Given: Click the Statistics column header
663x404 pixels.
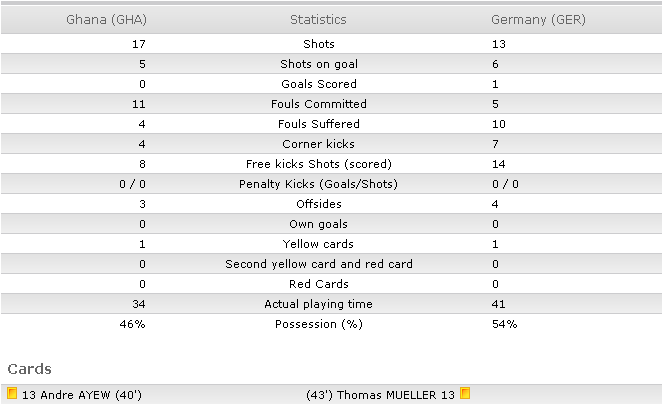Looking at the screenshot, I should pyautogui.click(x=318, y=19).
